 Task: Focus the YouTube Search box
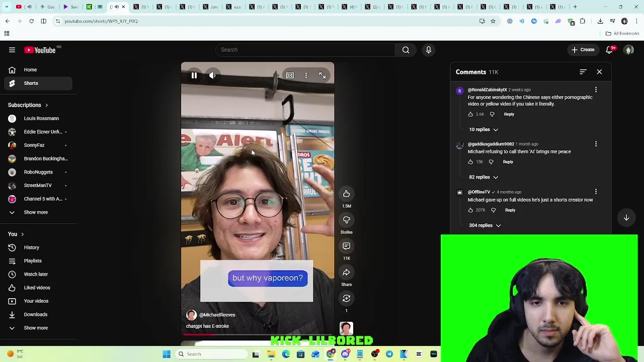(x=306, y=50)
